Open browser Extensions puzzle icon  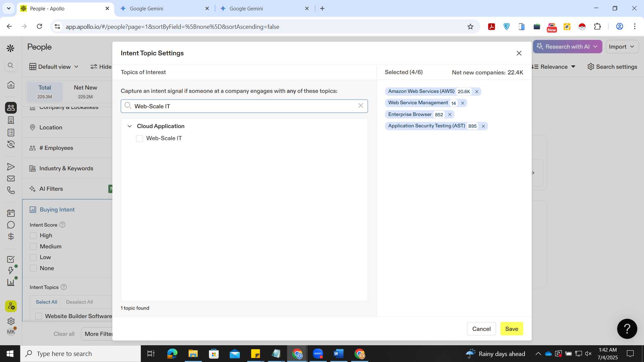[x=597, y=26]
